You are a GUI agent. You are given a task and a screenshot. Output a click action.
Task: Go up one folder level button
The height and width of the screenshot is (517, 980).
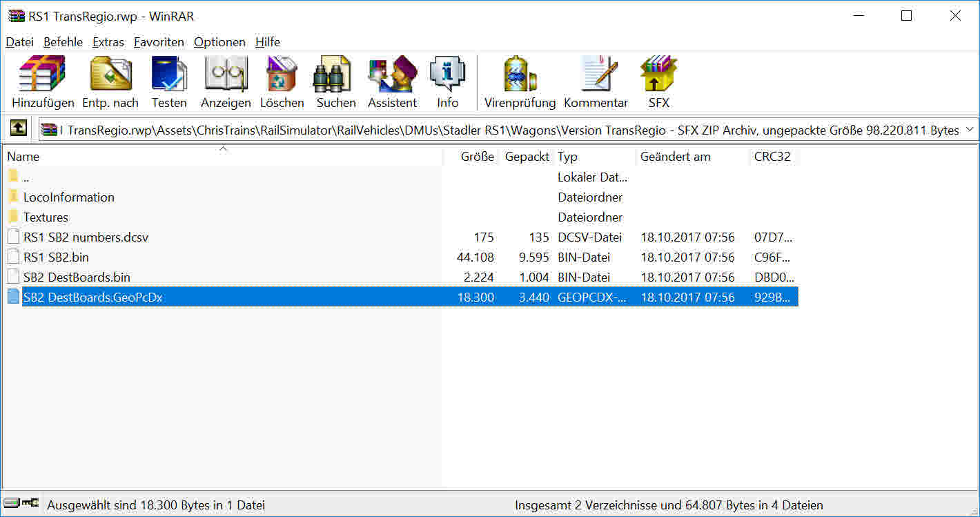[x=18, y=128]
